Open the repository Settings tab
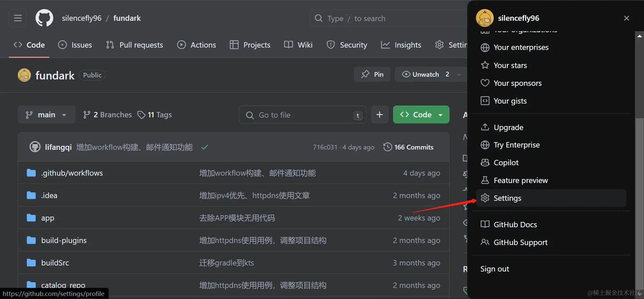 pyautogui.click(x=451, y=45)
